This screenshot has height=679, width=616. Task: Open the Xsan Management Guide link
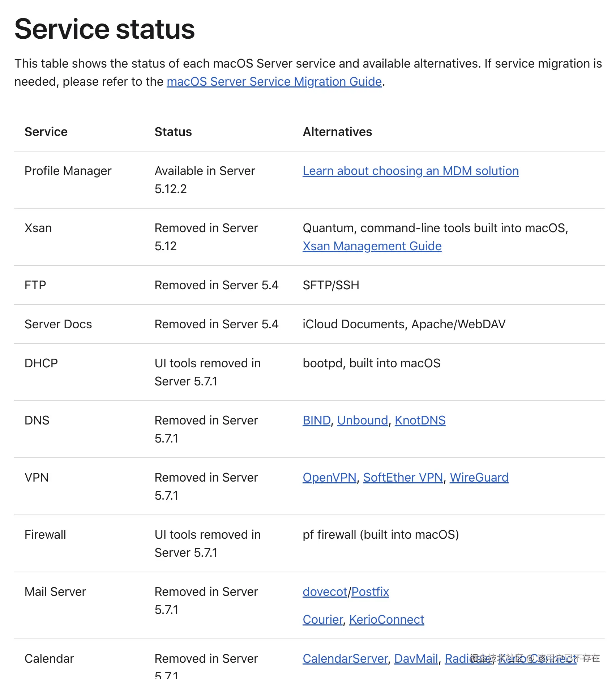372,246
